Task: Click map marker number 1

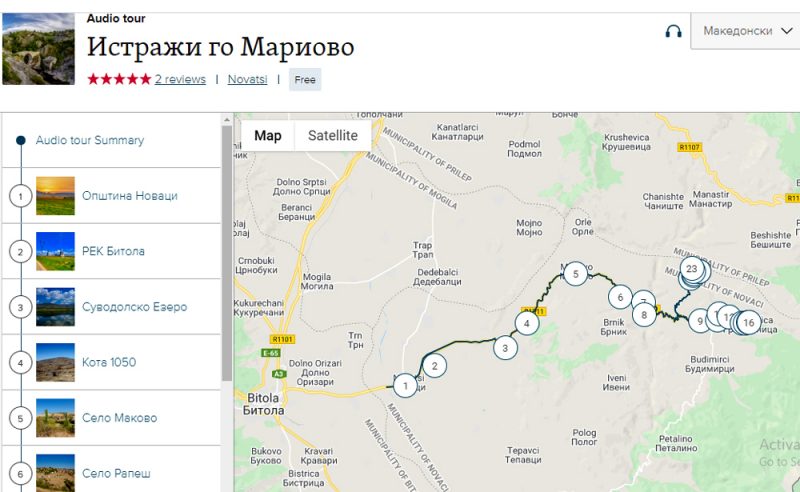Action: tap(404, 385)
